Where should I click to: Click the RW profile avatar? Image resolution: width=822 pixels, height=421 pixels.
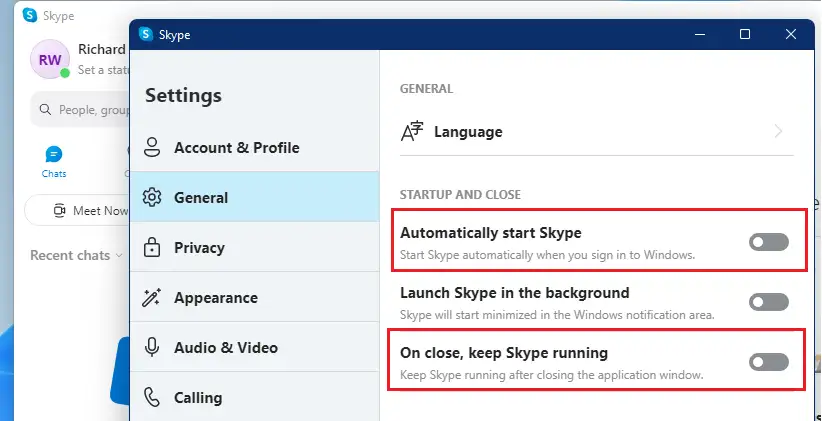pos(50,59)
